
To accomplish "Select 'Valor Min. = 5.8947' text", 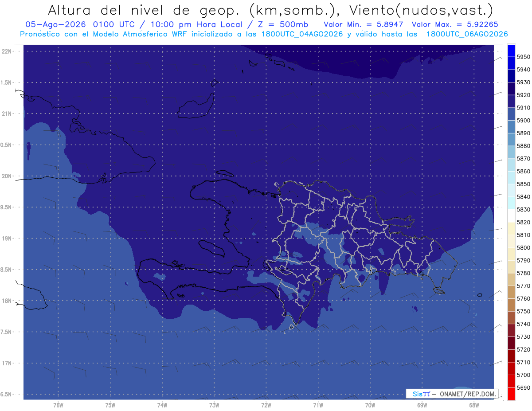I will coord(364,24).
